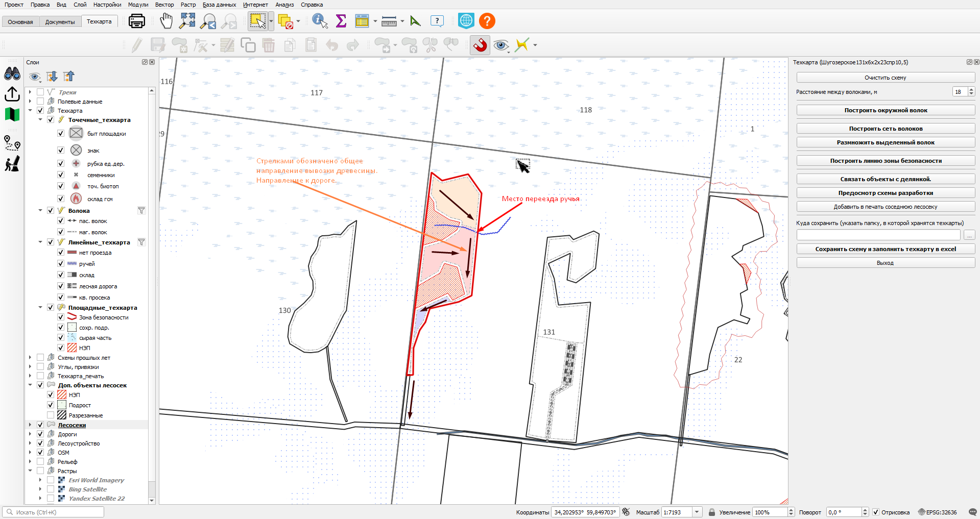The image size is (980, 519).
Task: Collapse the Волока layer group
Action: click(x=40, y=210)
